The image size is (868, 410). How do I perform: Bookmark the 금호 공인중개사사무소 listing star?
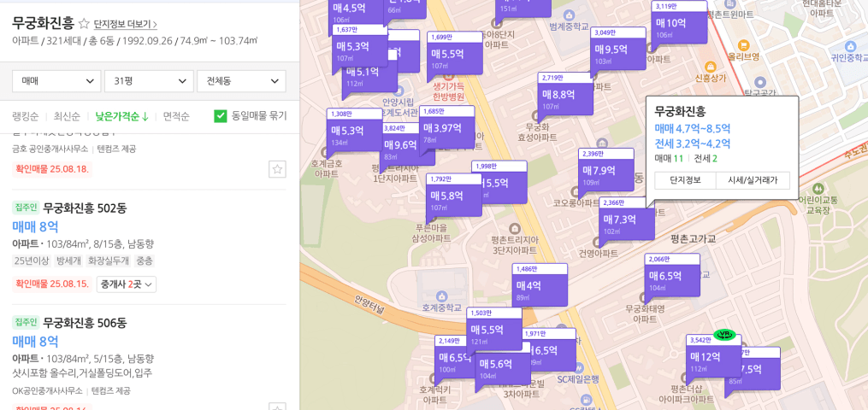click(277, 169)
